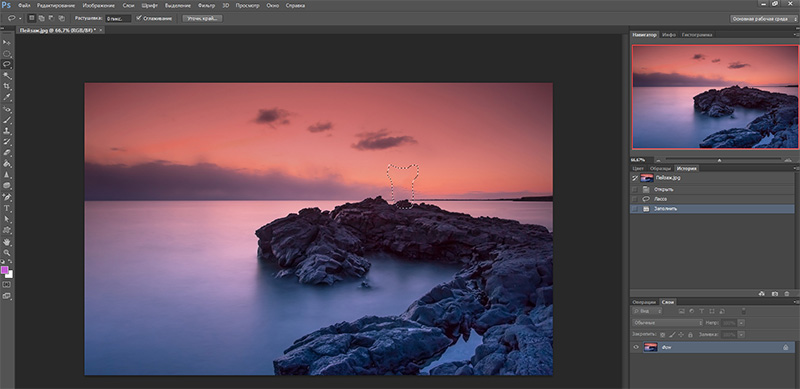Set history brush source at Открыть state
Screen dimensions: 800x389
pos(635,189)
